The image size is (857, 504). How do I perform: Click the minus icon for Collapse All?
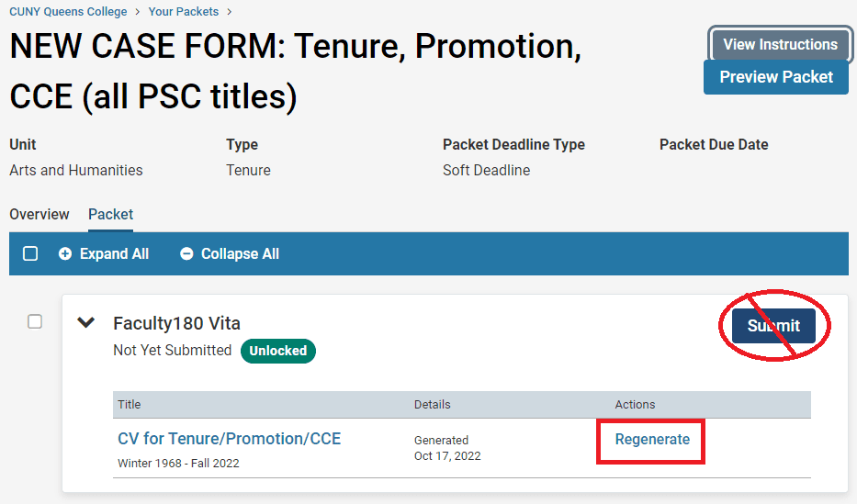[186, 254]
